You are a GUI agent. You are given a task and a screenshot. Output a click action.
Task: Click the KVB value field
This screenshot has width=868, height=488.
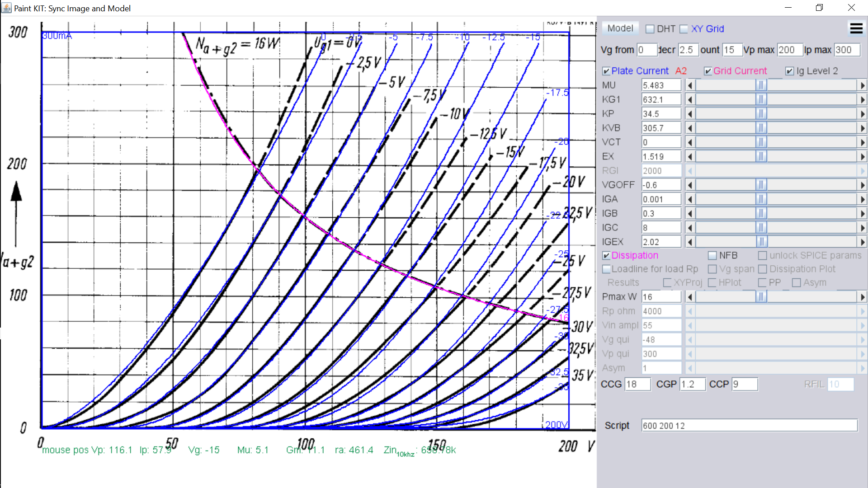click(x=661, y=128)
